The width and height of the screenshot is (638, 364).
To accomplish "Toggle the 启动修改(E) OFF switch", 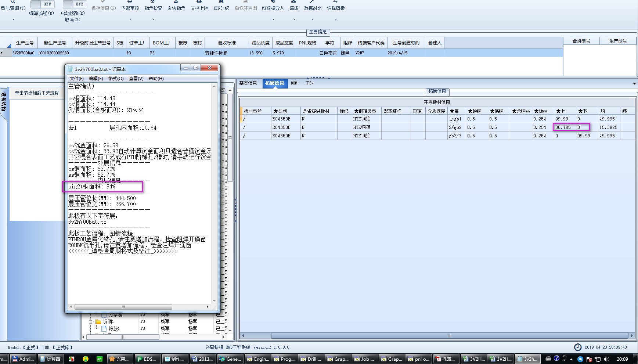I will [x=75, y=4].
